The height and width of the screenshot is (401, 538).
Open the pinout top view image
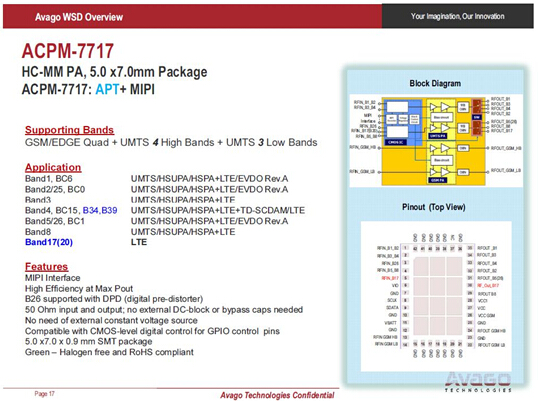436,296
